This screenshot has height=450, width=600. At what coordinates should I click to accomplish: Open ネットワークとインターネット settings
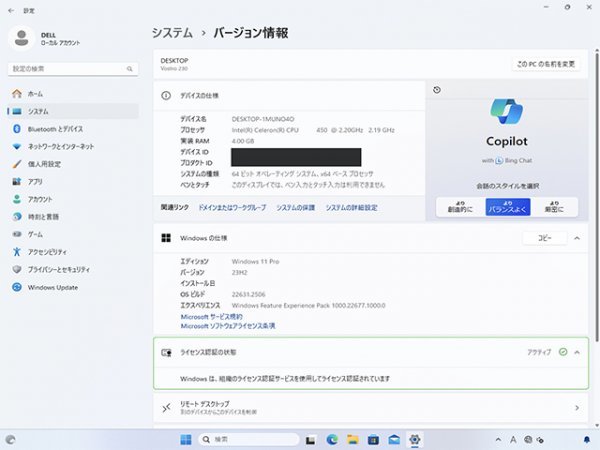coord(73,147)
